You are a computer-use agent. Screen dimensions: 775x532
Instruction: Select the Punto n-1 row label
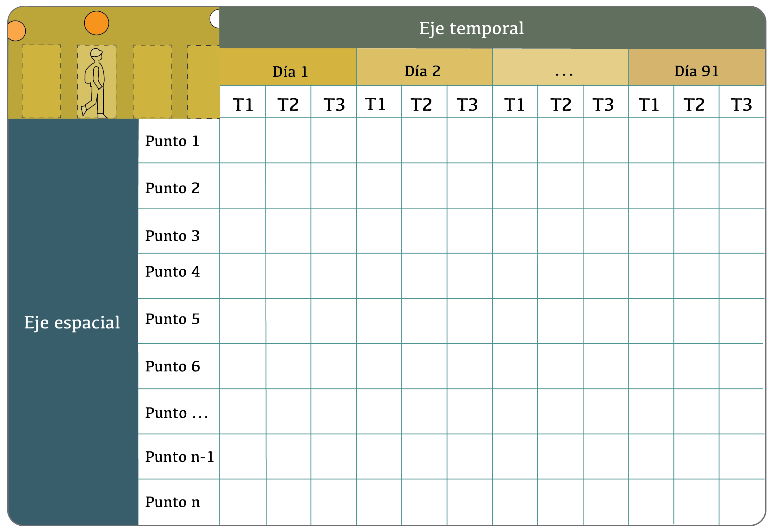[179, 457]
